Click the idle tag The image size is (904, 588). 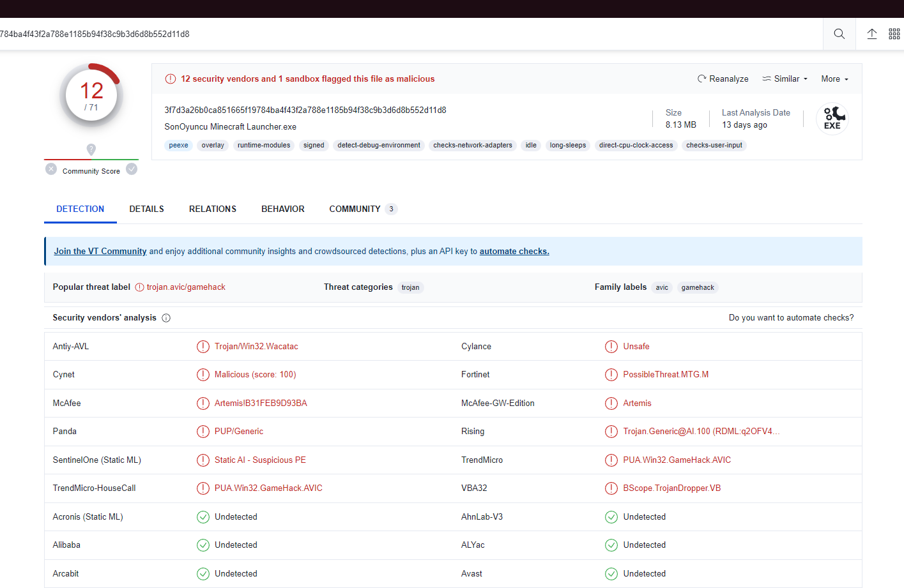click(531, 146)
